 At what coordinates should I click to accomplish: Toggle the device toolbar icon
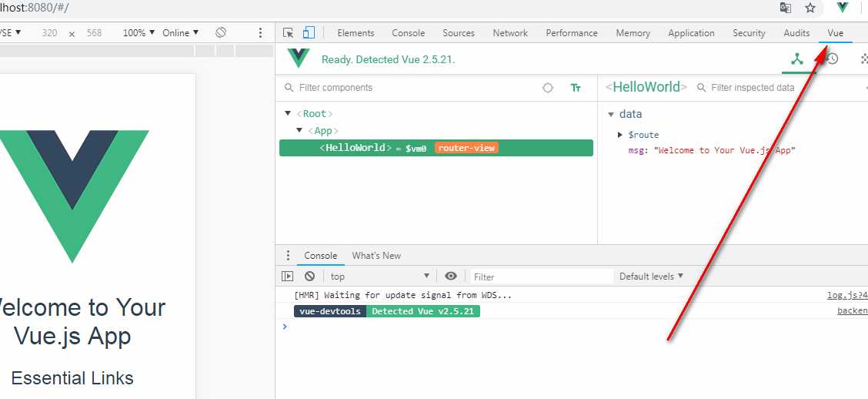[309, 32]
